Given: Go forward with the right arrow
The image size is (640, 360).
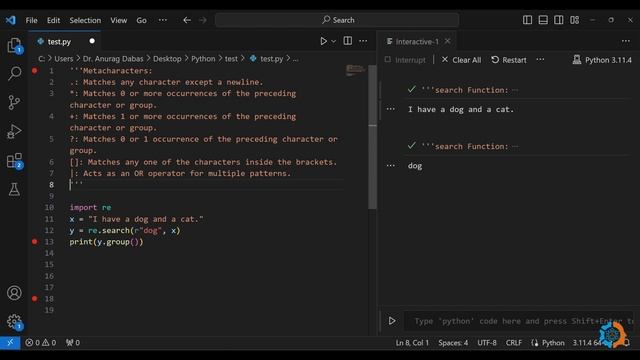Looking at the screenshot, I should (x=203, y=20).
